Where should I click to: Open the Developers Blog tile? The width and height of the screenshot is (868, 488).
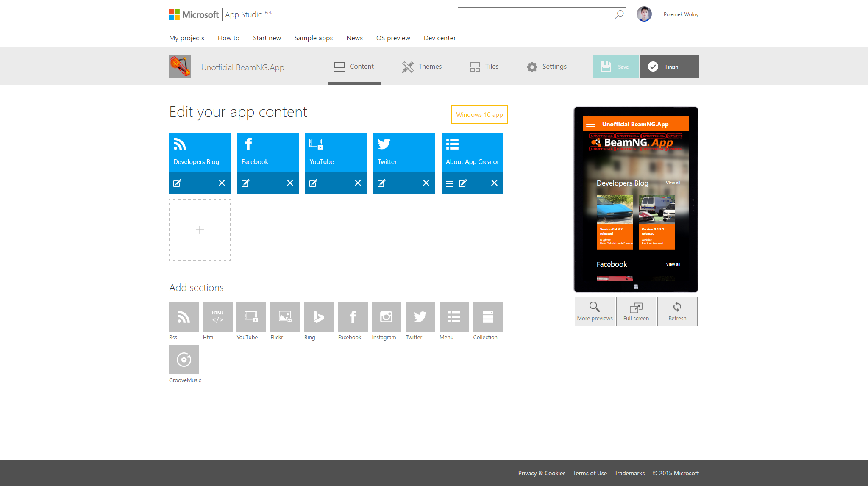pyautogui.click(x=200, y=152)
